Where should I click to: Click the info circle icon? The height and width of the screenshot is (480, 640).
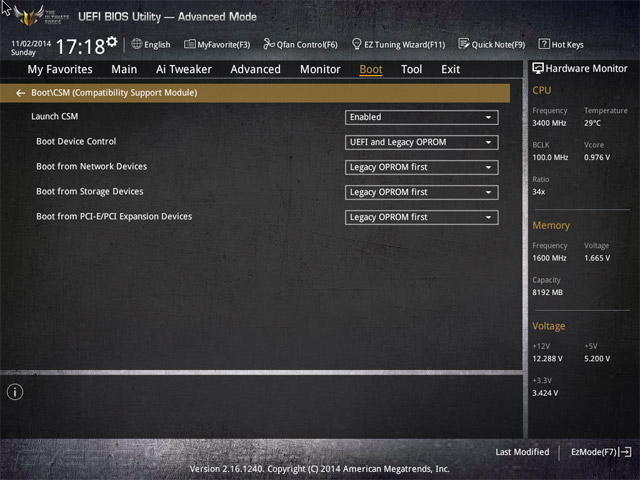15,392
